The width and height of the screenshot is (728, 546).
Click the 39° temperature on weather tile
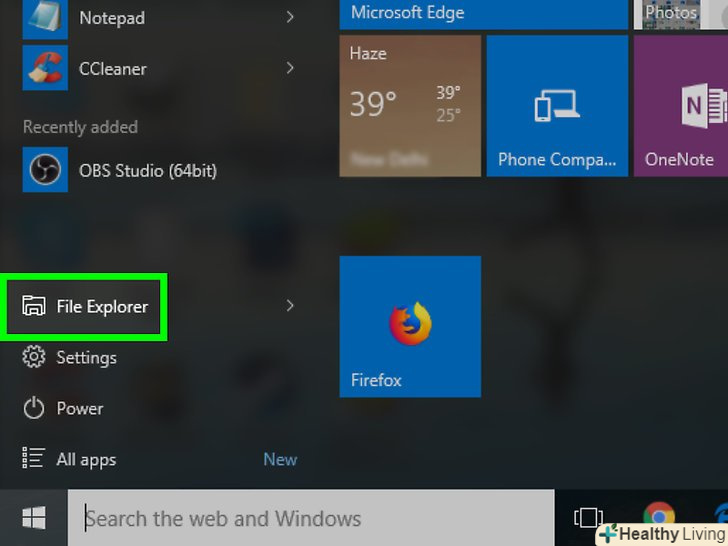pos(373,104)
